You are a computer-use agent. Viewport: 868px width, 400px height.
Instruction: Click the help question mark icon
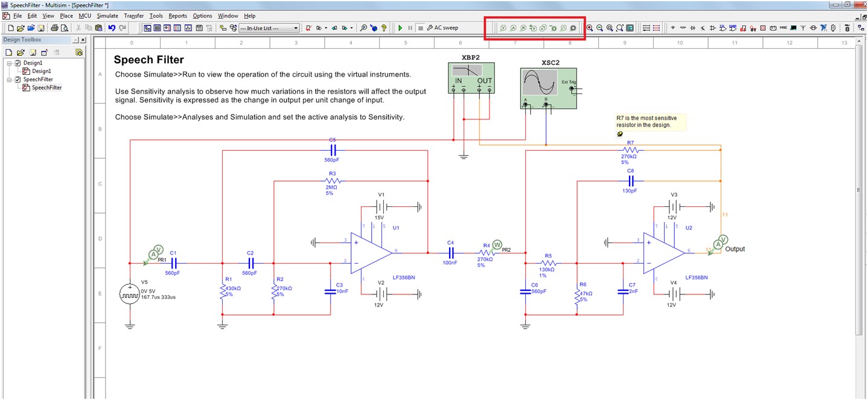click(384, 28)
